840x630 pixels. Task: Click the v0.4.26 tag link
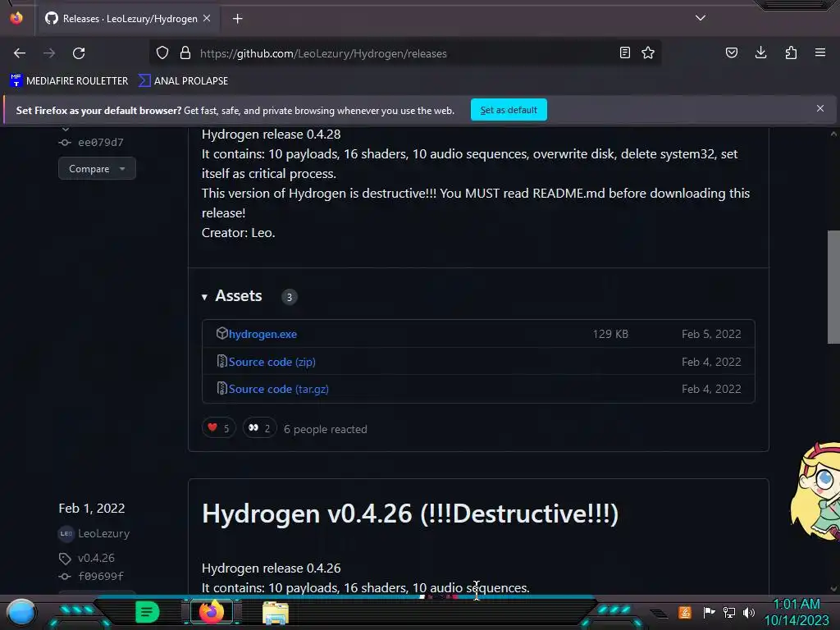pos(96,558)
